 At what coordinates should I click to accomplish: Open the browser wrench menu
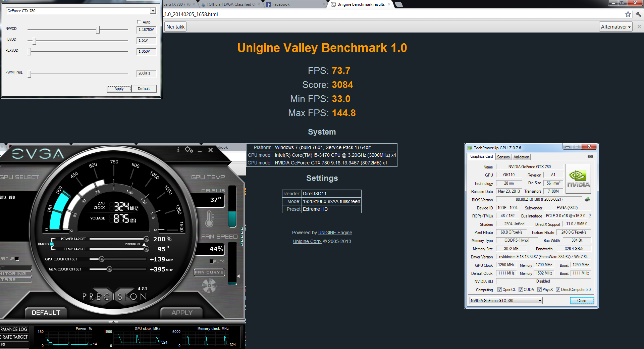point(638,14)
